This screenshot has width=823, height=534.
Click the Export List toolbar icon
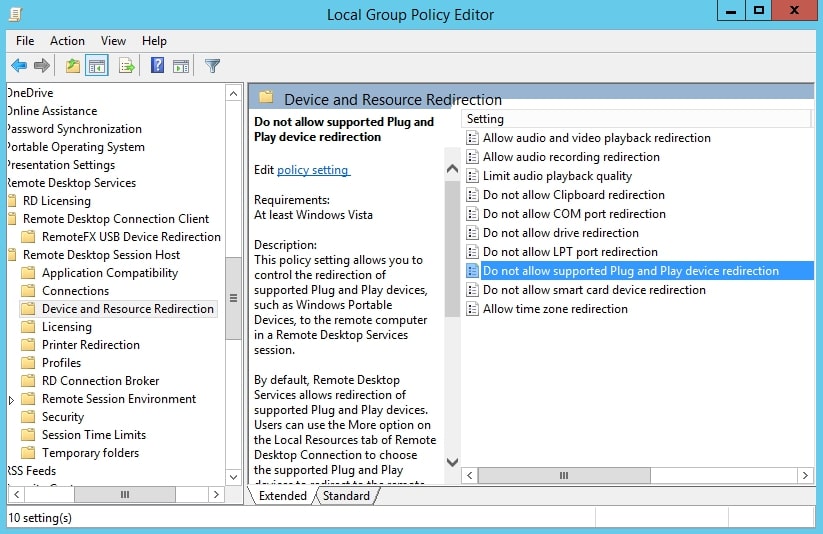point(126,66)
